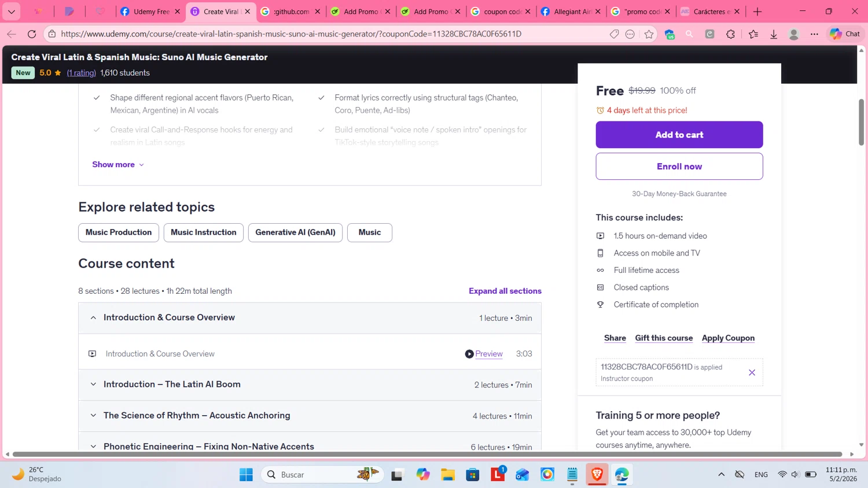
Task: Click the certificate trophy icon
Action: tap(600, 305)
